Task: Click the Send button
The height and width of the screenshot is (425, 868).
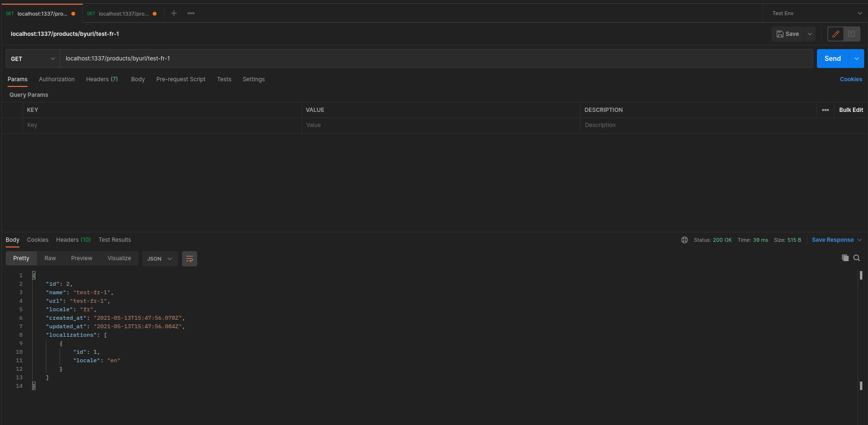Action: click(x=832, y=59)
